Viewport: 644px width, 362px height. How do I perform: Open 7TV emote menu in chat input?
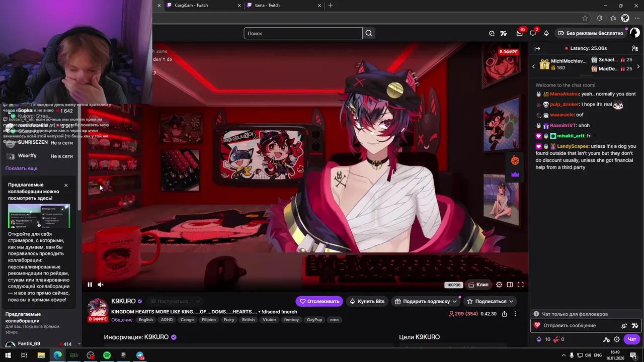tap(635, 326)
